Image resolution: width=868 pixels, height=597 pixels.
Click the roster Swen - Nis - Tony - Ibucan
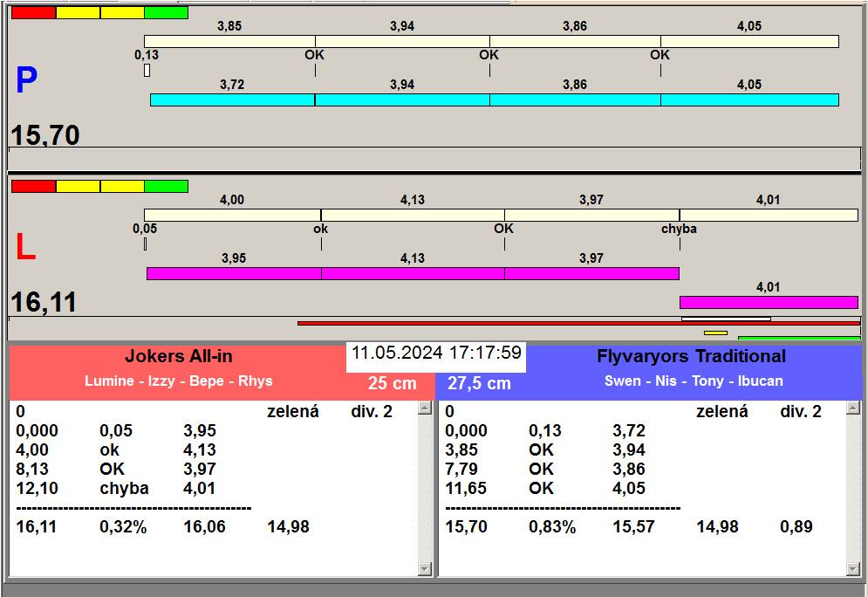(x=694, y=381)
